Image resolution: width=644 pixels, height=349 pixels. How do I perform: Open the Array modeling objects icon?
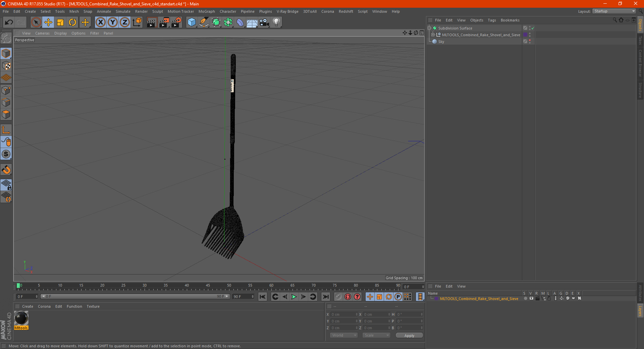click(x=228, y=22)
